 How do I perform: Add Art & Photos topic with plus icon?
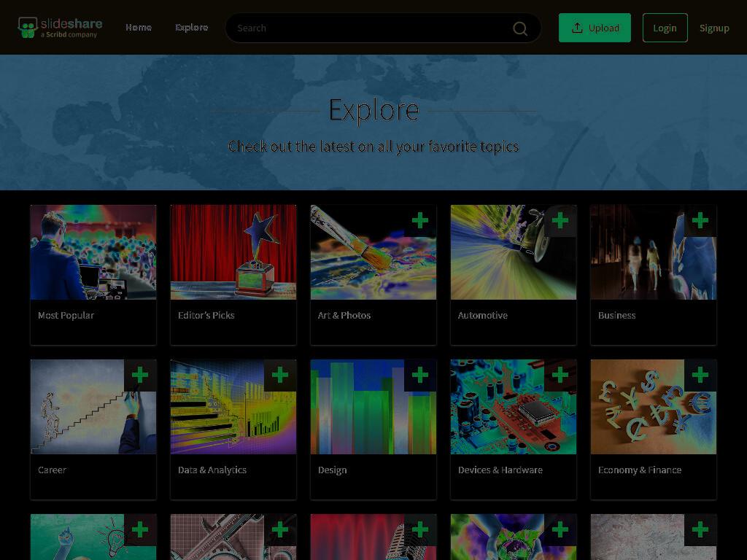pyautogui.click(x=419, y=220)
